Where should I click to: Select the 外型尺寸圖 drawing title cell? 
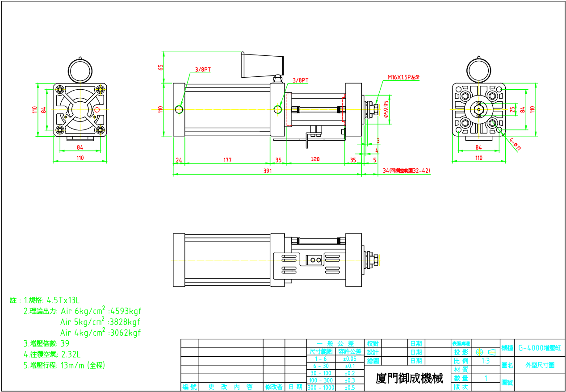(x=540, y=365)
